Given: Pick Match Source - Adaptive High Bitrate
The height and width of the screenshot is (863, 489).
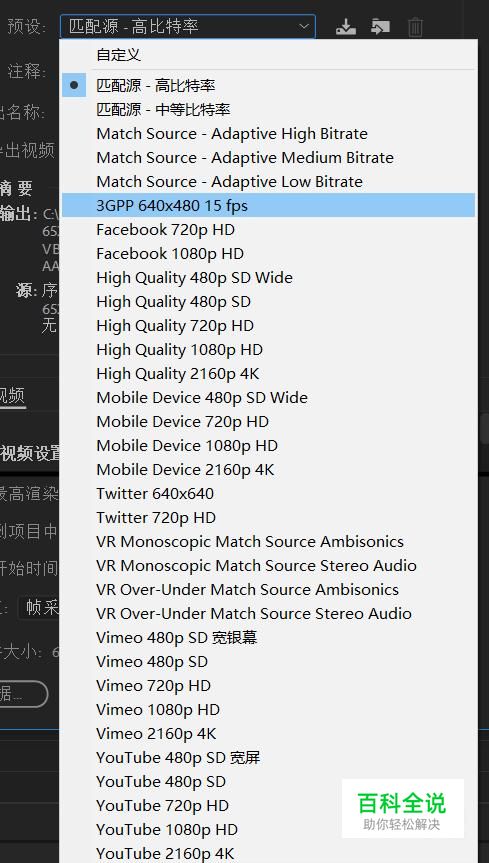Looking at the screenshot, I should (269, 134).
